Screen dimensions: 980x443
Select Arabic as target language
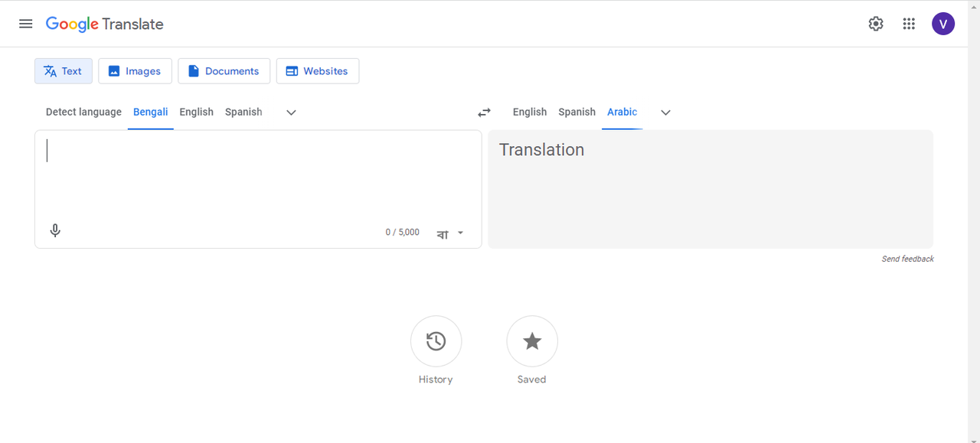point(622,112)
